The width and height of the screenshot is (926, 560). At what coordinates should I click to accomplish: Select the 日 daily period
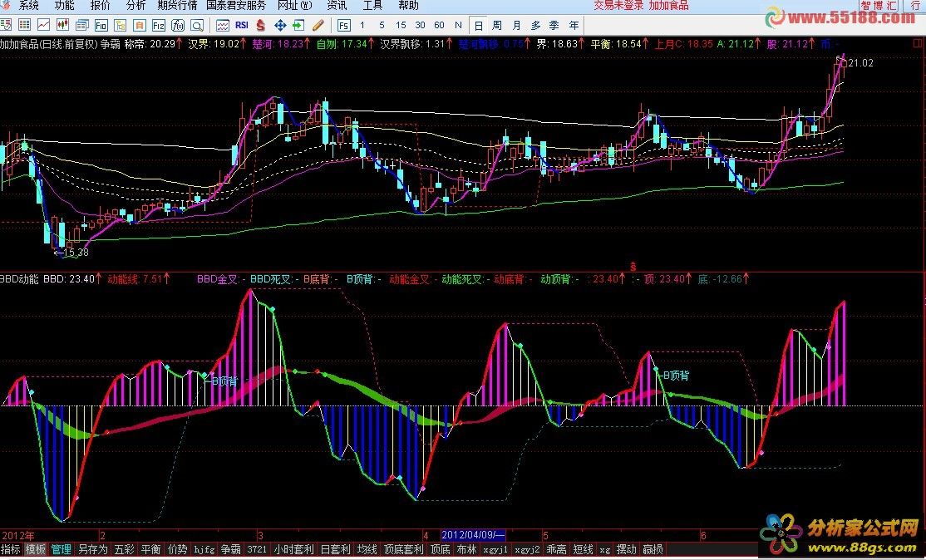tap(478, 26)
